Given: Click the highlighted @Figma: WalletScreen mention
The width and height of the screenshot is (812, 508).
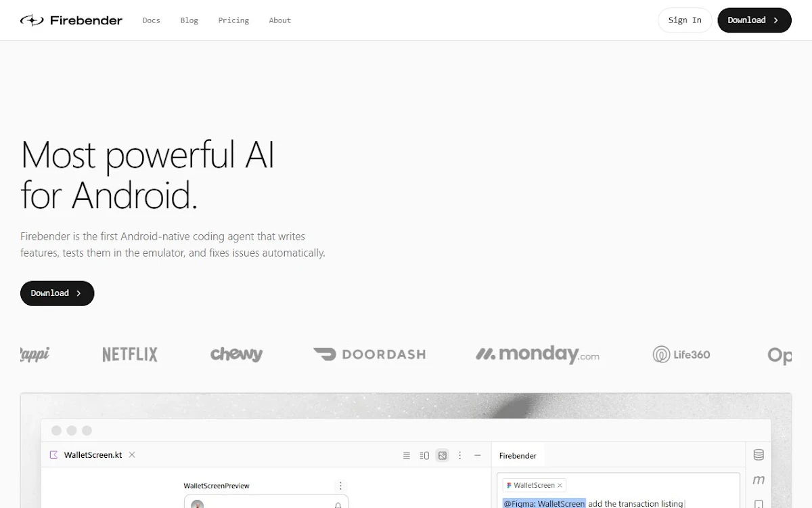Looking at the screenshot, I should point(544,503).
